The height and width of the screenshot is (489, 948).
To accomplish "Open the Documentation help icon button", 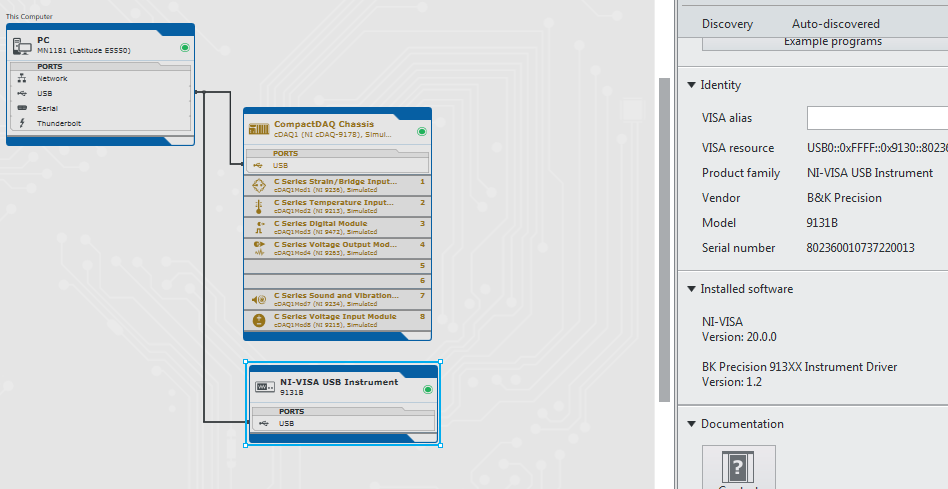I will (x=739, y=467).
